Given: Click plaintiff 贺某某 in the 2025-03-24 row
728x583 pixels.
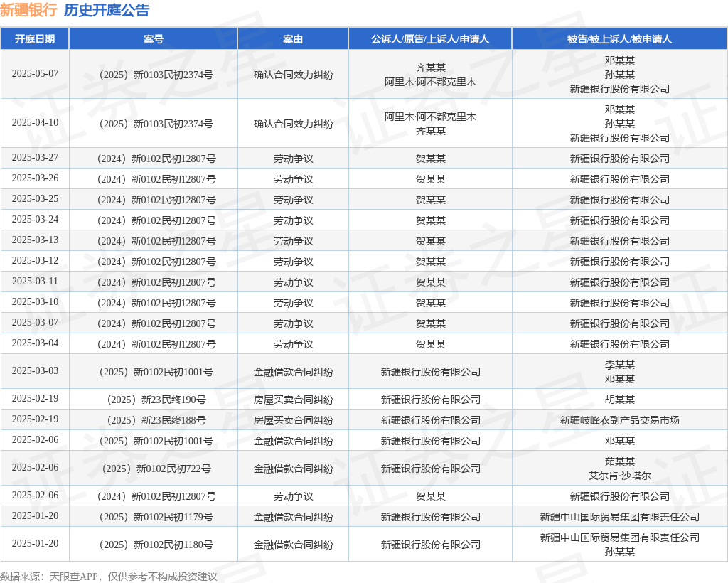Looking at the screenshot, I should pyautogui.click(x=430, y=220).
